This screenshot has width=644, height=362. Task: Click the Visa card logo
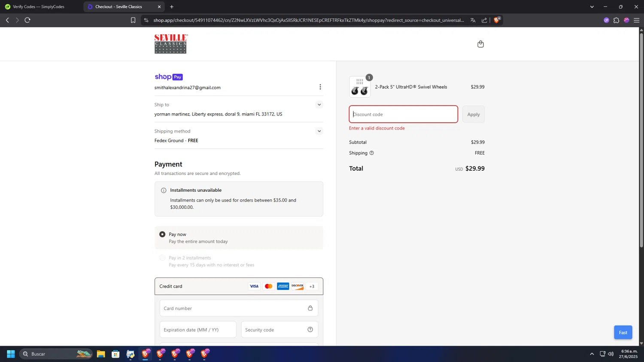pyautogui.click(x=254, y=286)
